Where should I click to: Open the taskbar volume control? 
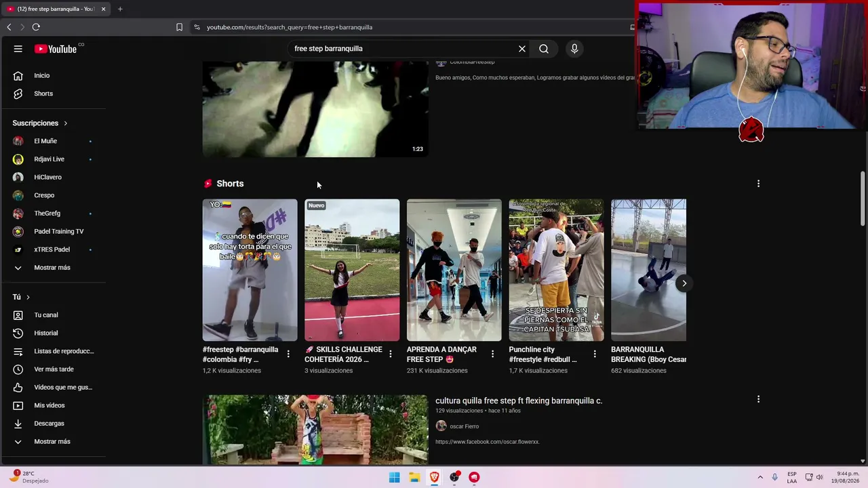click(819, 477)
